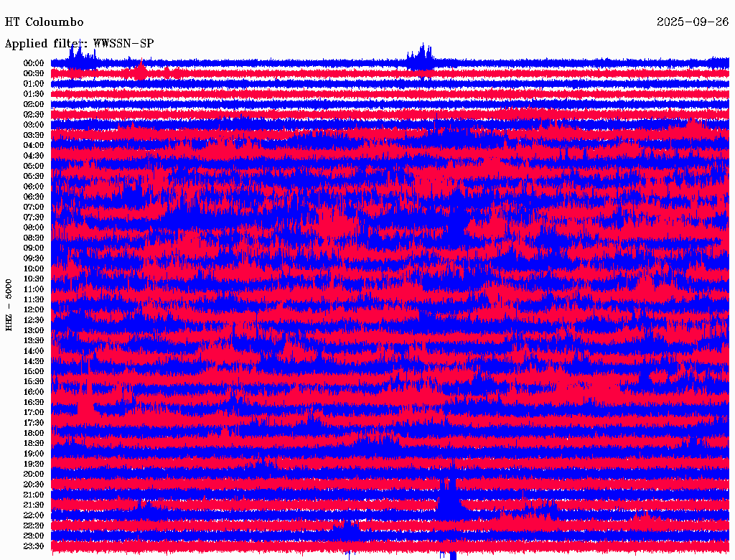Select the 11:30 time row label
This screenshot has width=735, height=560.
tap(34, 299)
